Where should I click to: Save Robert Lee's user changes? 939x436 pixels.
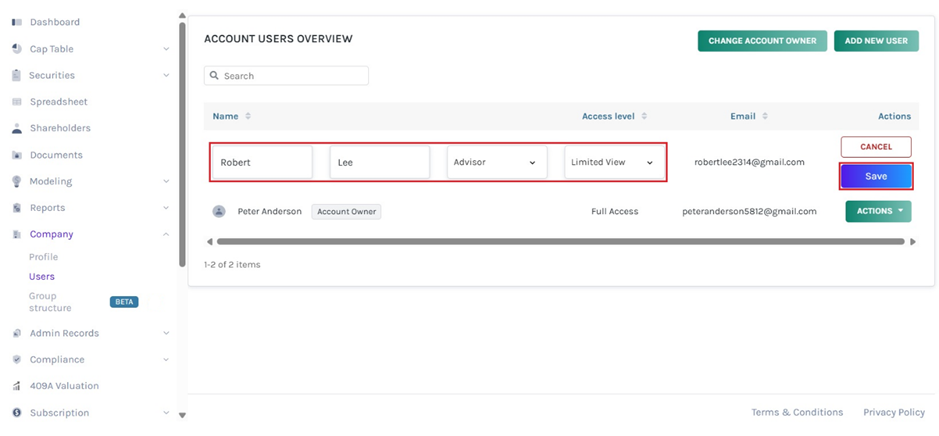click(x=876, y=177)
